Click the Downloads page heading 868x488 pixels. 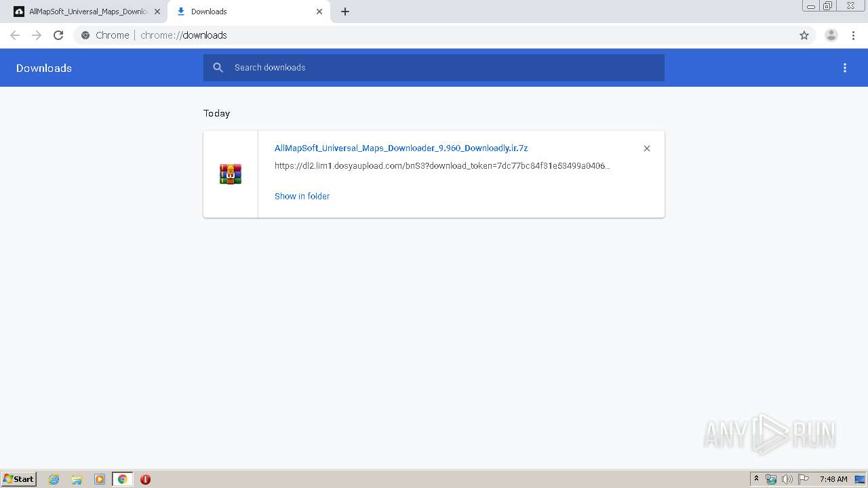click(44, 68)
